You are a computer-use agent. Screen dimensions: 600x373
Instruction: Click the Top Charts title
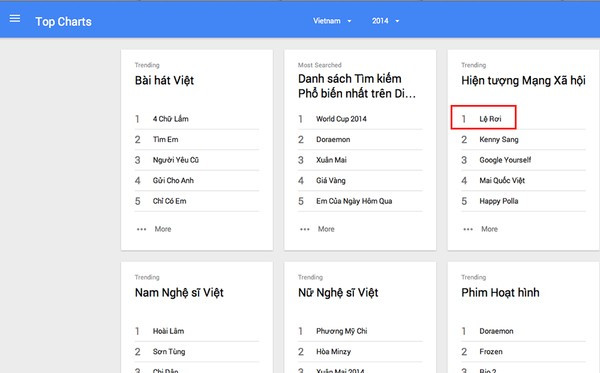[x=64, y=22]
